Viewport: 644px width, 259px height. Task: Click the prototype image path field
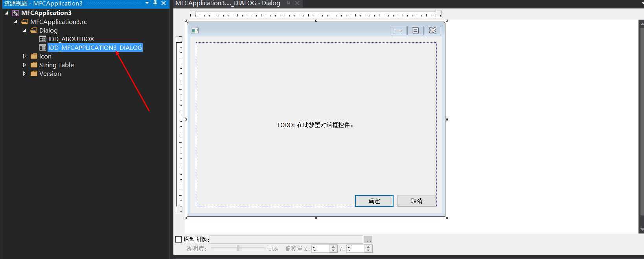[x=286, y=239]
